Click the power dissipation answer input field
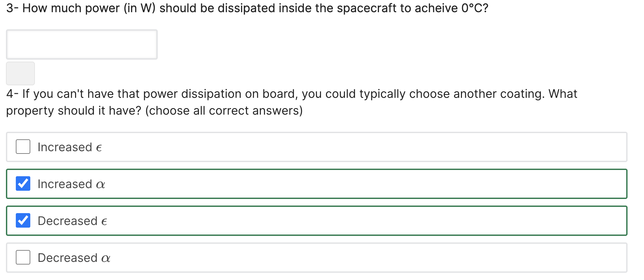The width and height of the screenshot is (644, 280). [x=81, y=44]
